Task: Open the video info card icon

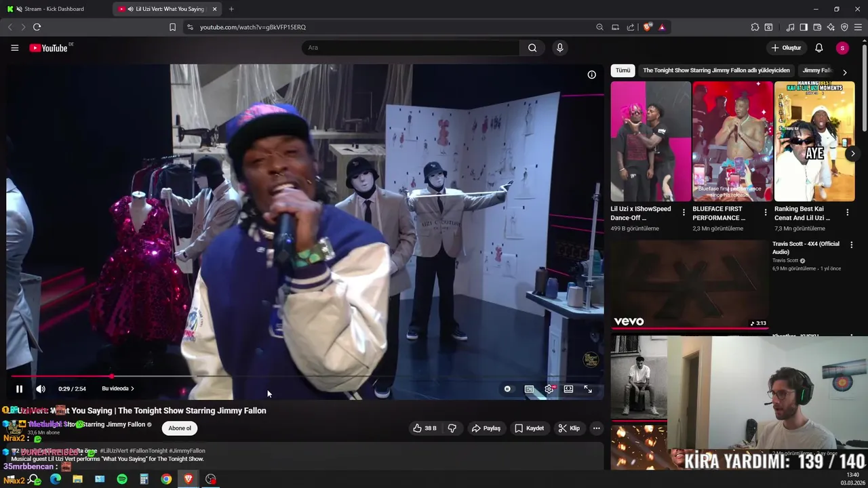Action: [591, 75]
